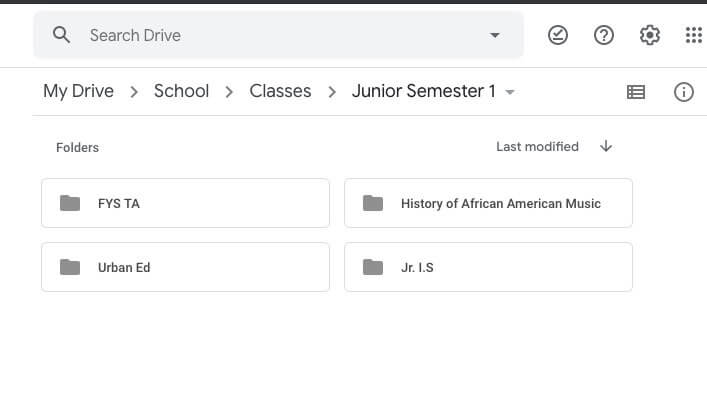
Task: Select the Jr. I.S folder
Action: [488, 267]
